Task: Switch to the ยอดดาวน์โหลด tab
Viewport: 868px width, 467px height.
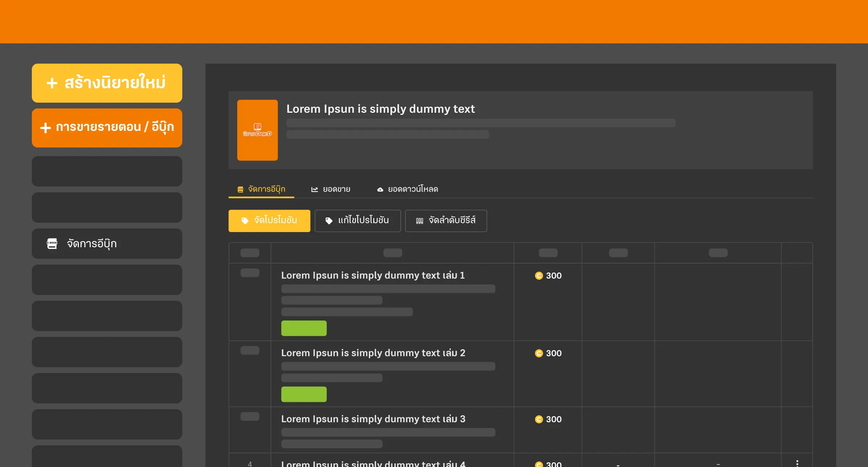Action: click(x=407, y=189)
